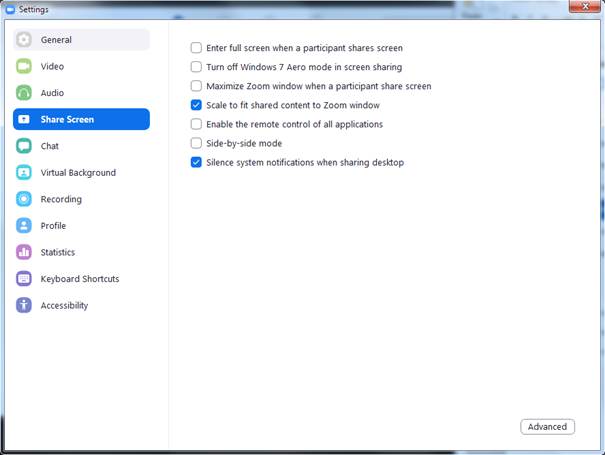Toggle Maximize Zoom window checkbox
Viewport: 605px width, 455px height.
(196, 86)
